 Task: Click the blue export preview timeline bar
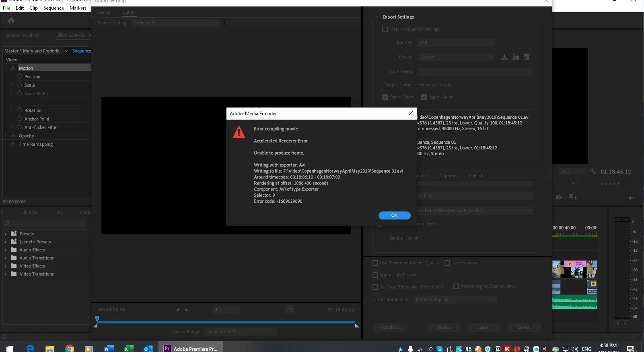(x=226, y=322)
